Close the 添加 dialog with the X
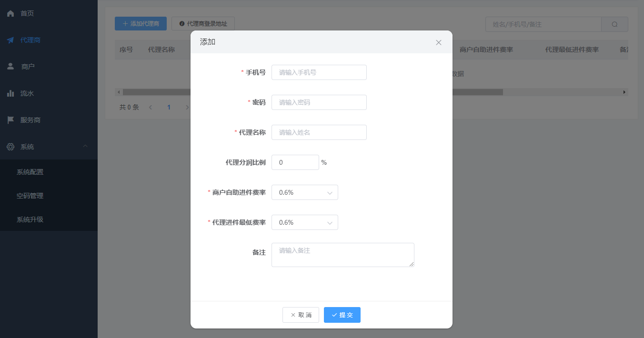Screen dimensions: 644x338 (438, 42)
